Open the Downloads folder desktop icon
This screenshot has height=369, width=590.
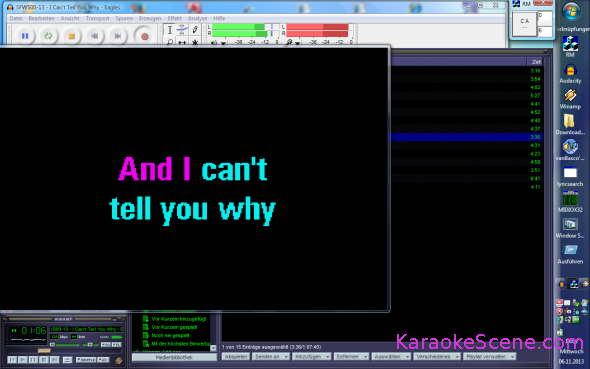pos(570,125)
